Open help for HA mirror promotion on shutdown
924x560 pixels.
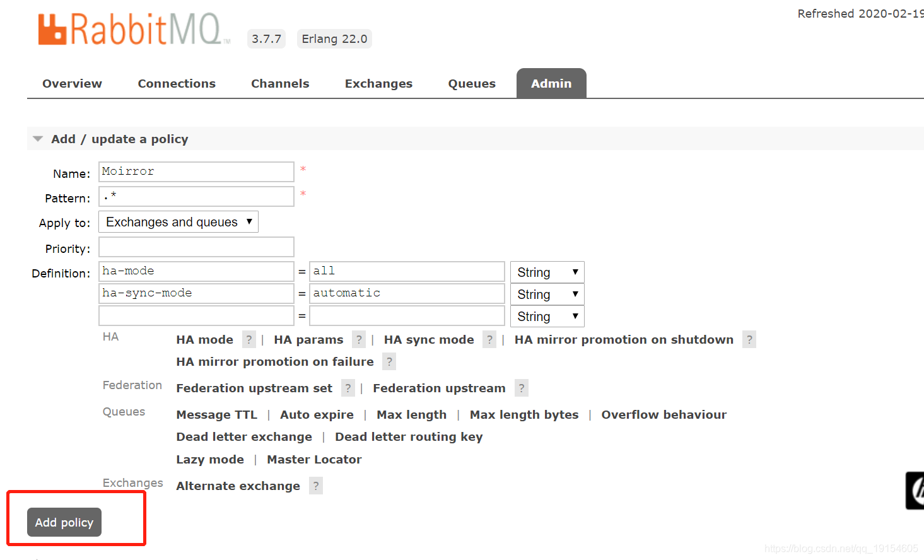(x=749, y=340)
